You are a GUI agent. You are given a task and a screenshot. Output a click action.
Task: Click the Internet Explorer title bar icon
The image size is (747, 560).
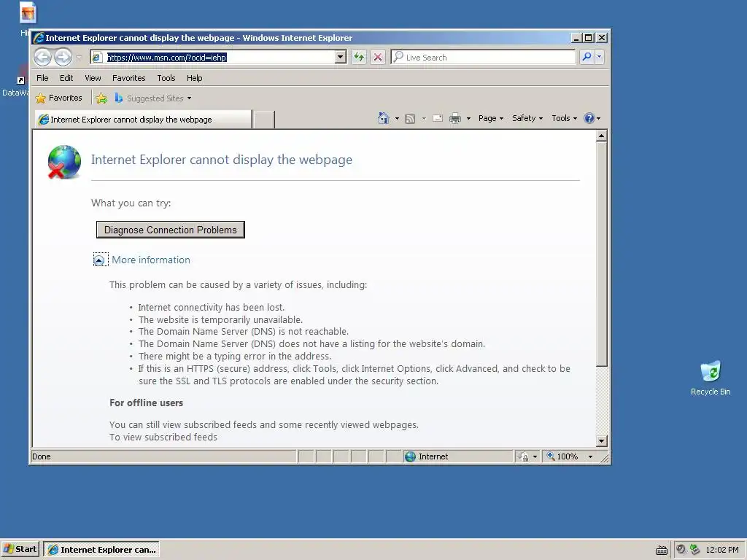(39, 38)
